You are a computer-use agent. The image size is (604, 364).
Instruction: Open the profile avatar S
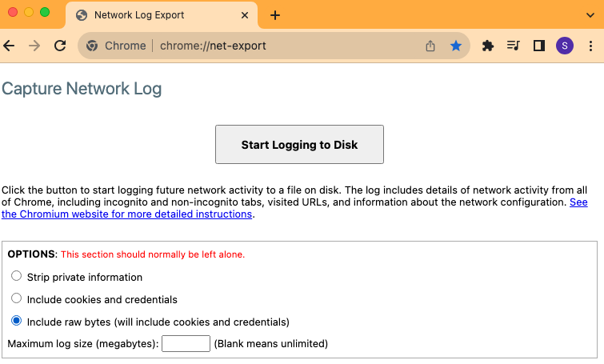(x=564, y=46)
